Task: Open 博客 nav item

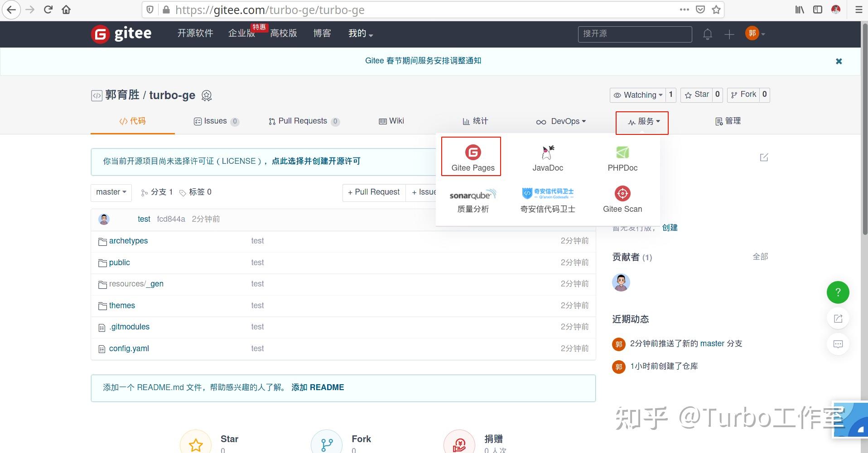Action: (x=322, y=33)
